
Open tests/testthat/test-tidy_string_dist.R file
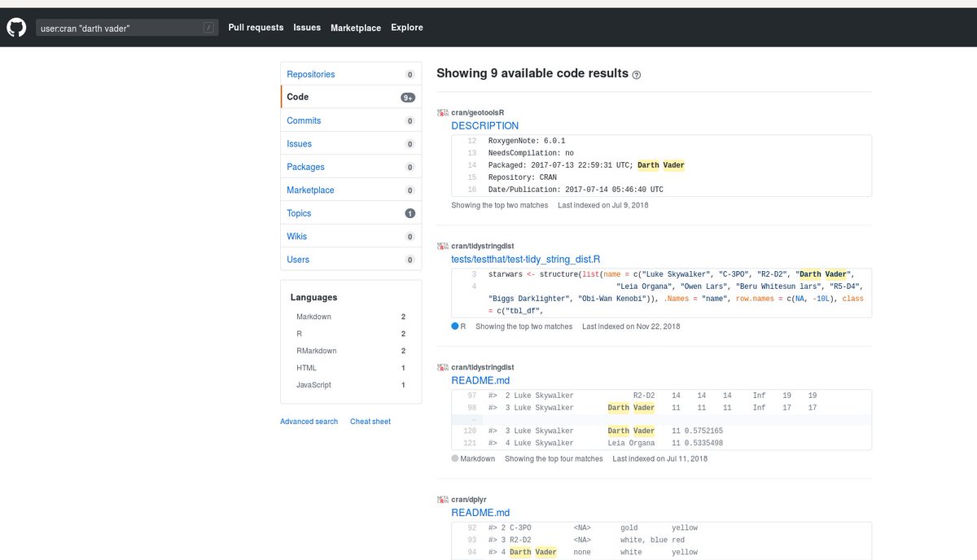(x=526, y=260)
